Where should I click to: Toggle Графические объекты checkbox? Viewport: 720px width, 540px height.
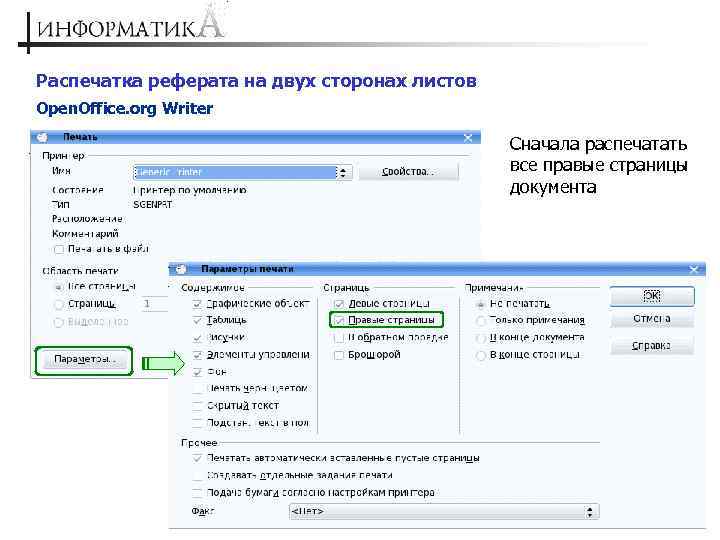(x=197, y=304)
